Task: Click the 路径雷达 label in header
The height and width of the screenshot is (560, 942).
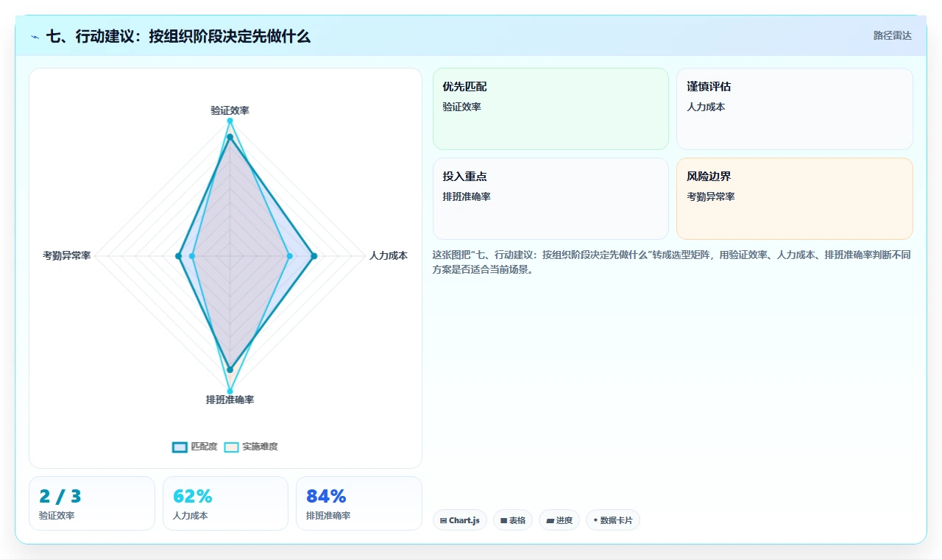Action: click(892, 35)
